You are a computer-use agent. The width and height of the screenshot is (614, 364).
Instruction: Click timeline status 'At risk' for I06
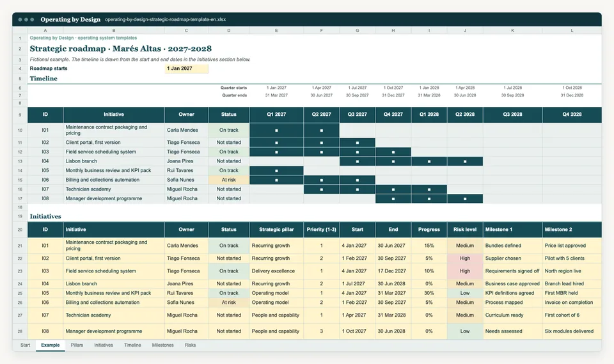point(229,180)
